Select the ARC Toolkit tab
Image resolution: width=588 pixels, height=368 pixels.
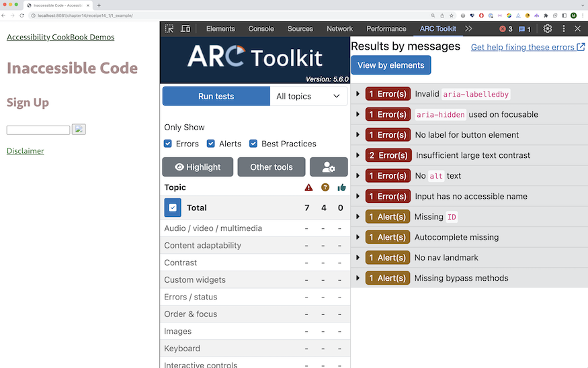click(x=438, y=29)
